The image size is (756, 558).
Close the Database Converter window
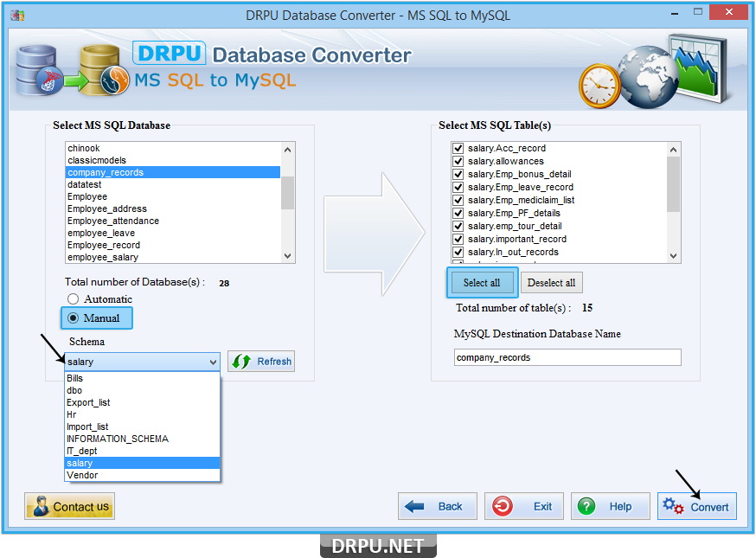(728, 12)
